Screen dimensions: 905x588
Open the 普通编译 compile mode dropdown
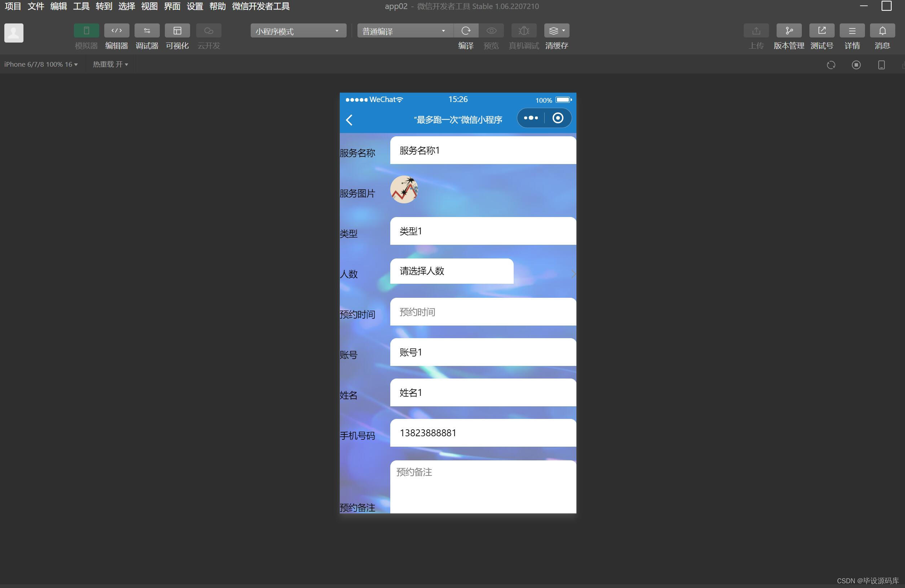tap(405, 31)
